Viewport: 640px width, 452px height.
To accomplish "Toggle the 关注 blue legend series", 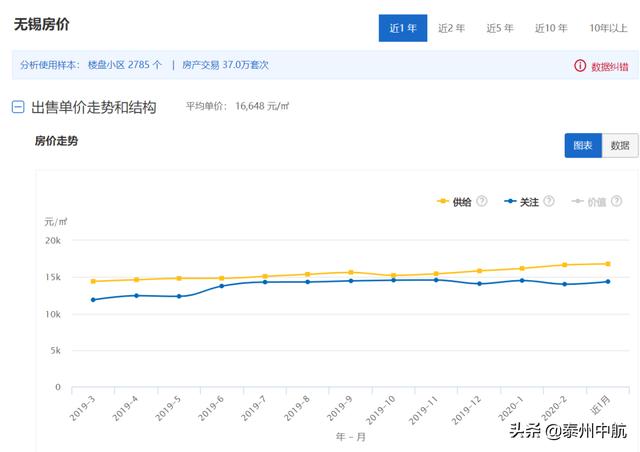I will click(x=521, y=202).
